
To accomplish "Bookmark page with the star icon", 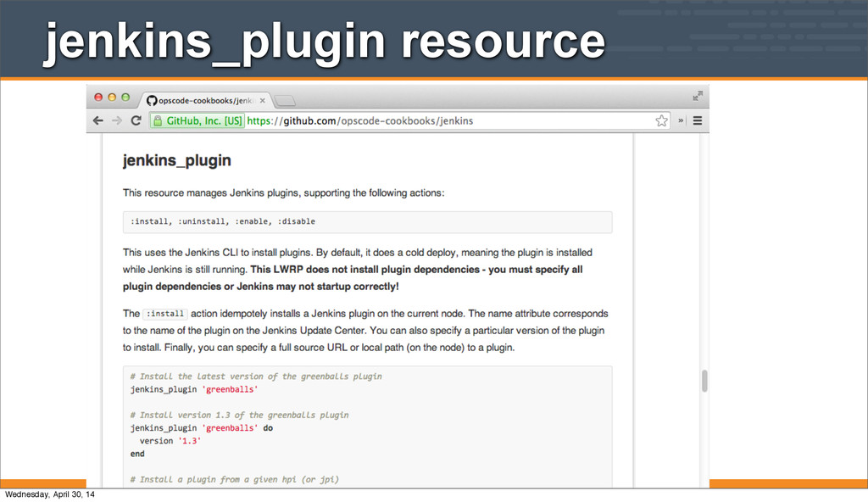I will click(661, 120).
